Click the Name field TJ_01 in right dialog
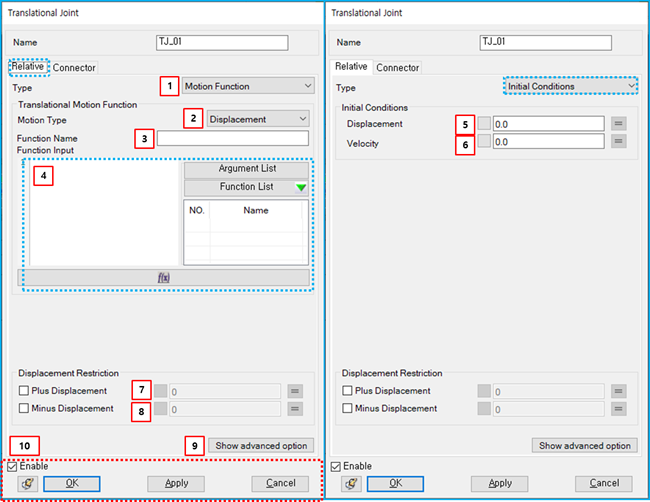Viewport: 650px width, 502px height. pos(546,42)
